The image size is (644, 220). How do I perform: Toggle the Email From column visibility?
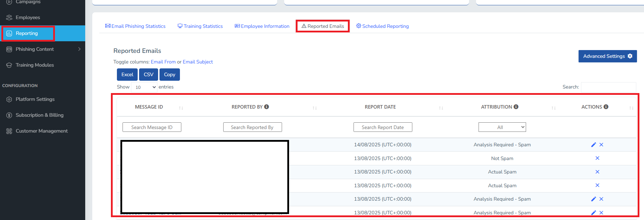163,62
